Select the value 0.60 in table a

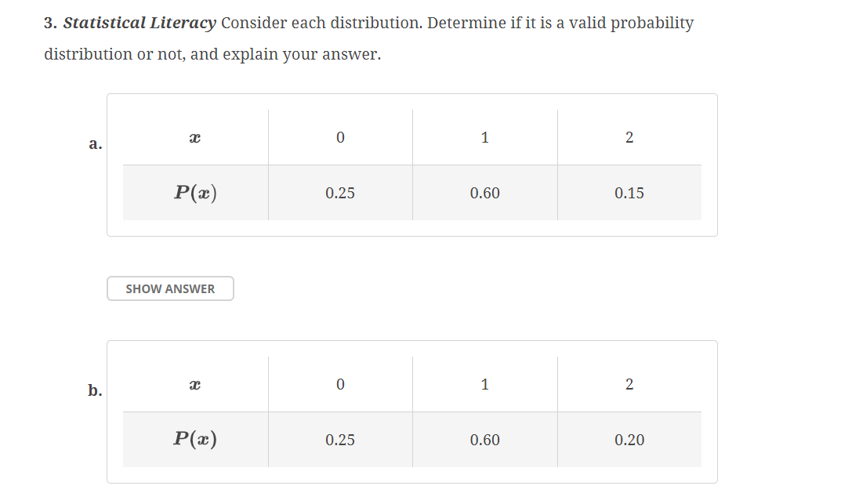click(x=484, y=193)
